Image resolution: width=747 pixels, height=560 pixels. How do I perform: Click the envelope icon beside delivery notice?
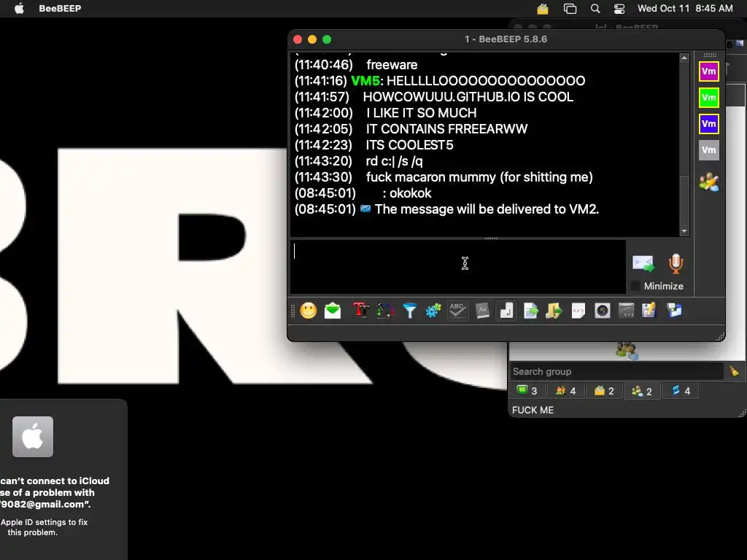(365, 209)
